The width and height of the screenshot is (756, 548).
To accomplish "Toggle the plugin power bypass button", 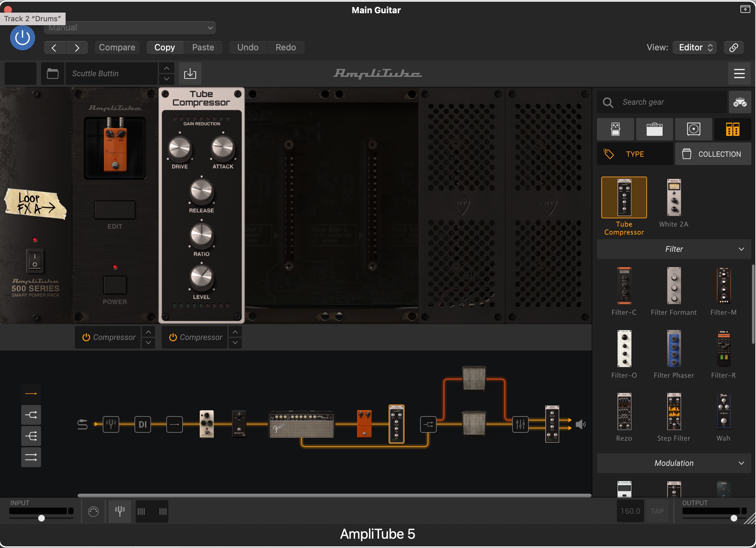I will click(22, 38).
